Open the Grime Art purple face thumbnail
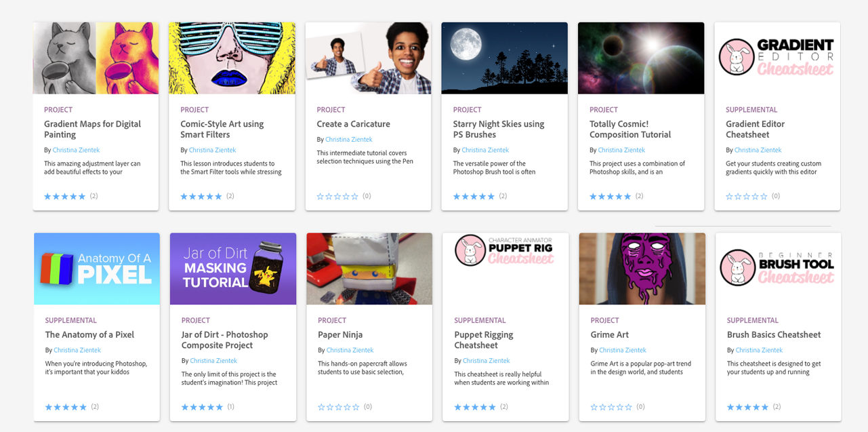Screen dimensions: 868x432 (x=642, y=269)
